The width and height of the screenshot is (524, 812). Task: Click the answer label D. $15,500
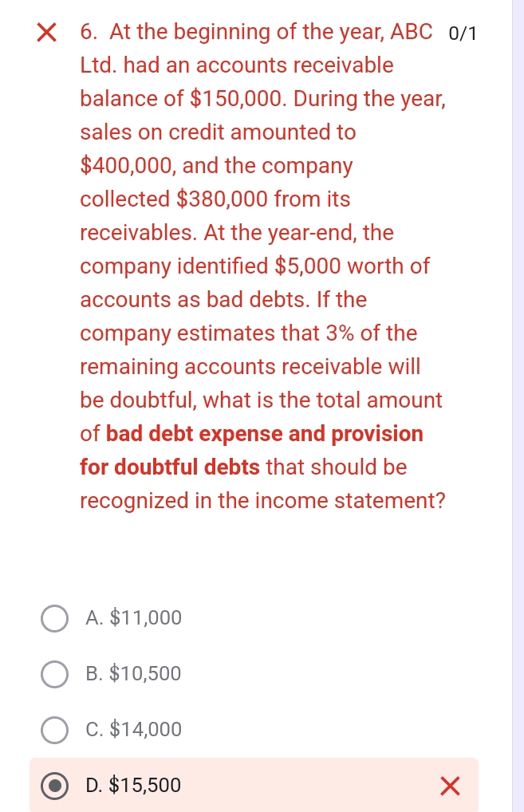click(x=134, y=786)
